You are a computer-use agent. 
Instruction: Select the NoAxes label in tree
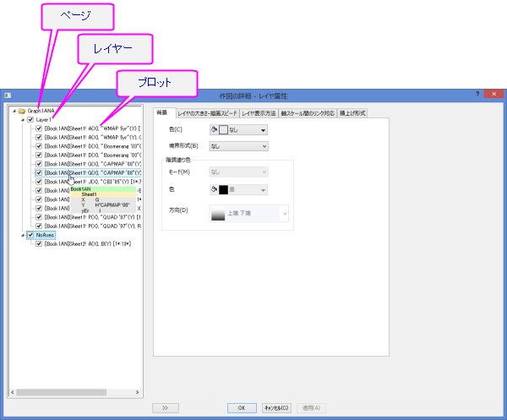pos(45,235)
